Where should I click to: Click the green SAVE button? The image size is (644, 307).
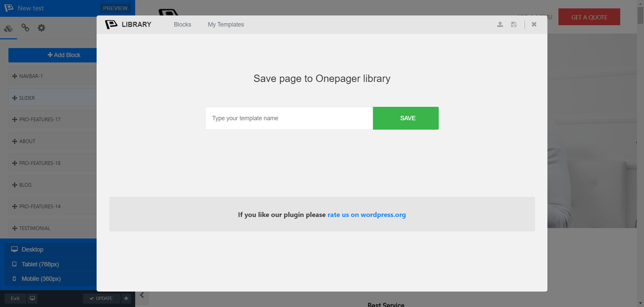point(406,118)
